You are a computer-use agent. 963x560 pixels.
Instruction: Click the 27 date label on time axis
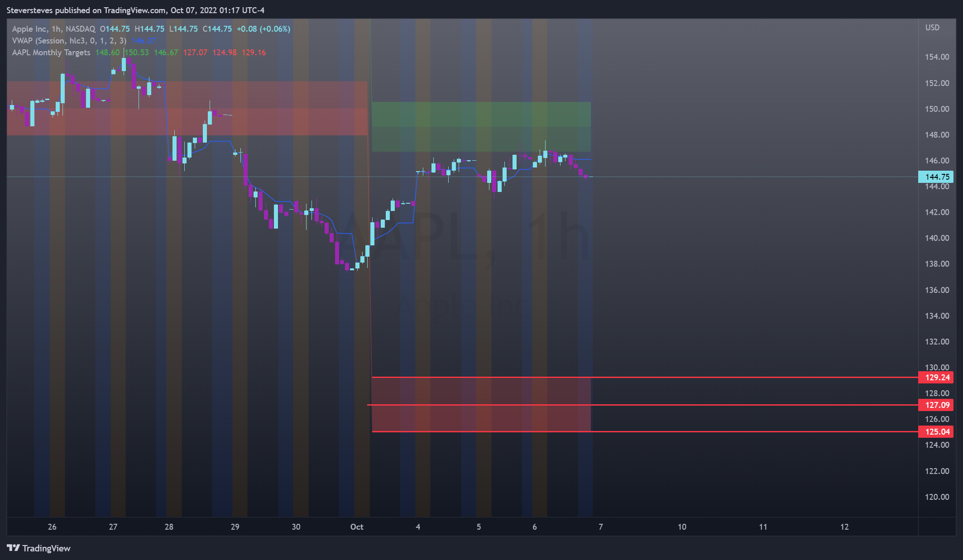pos(113,527)
